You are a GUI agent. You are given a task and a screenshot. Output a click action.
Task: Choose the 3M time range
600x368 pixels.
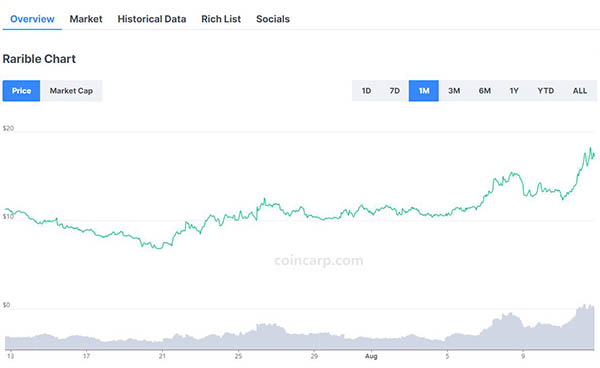coord(454,91)
